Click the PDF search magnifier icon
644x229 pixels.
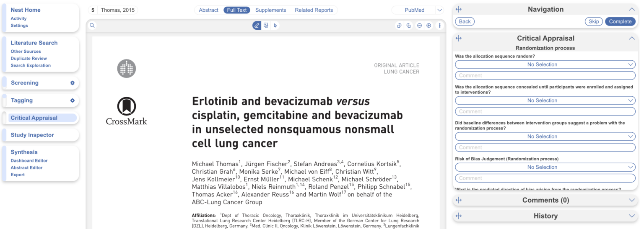pyautogui.click(x=92, y=26)
